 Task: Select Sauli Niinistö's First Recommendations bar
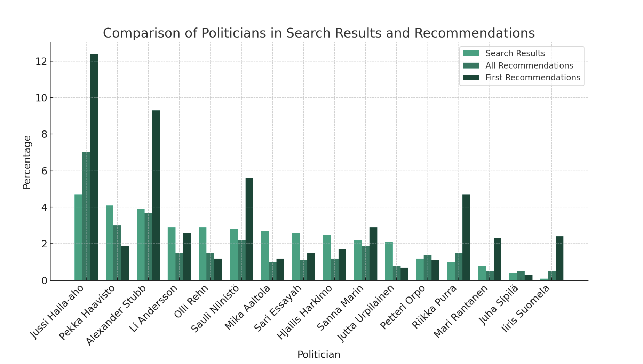coord(249,229)
